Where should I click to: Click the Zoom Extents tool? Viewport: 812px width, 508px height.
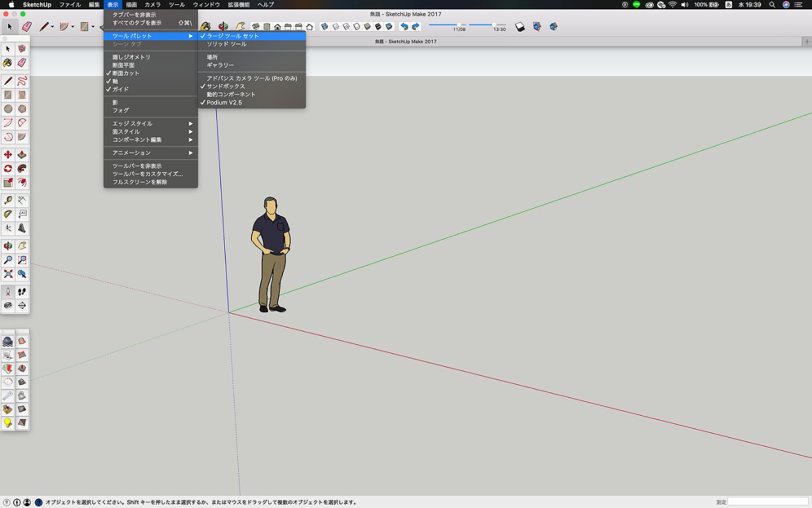[8, 273]
